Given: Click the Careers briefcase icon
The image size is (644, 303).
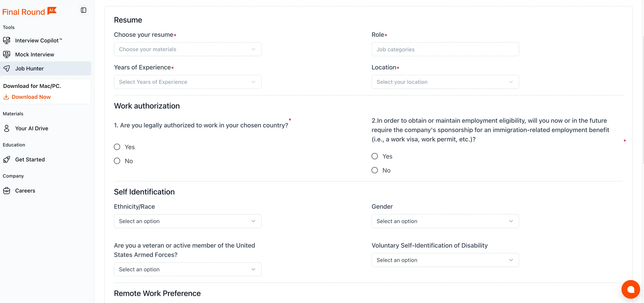Looking at the screenshot, I should 7,191.
